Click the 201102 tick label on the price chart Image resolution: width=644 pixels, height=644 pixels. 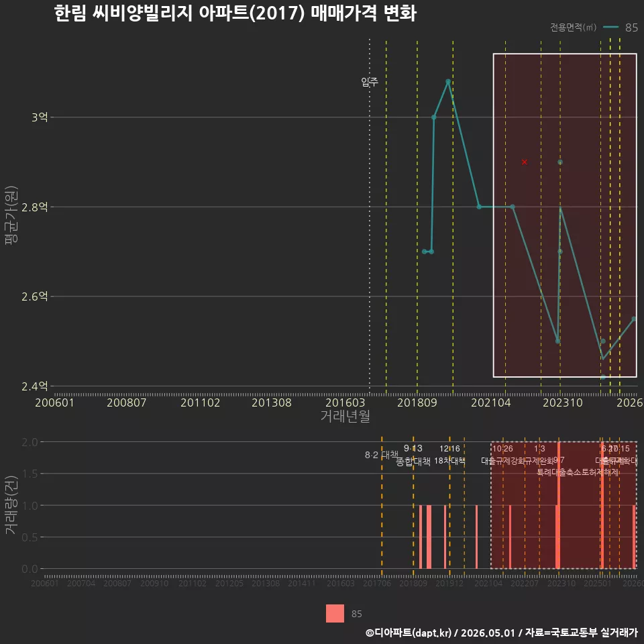click(x=200, y=402)
